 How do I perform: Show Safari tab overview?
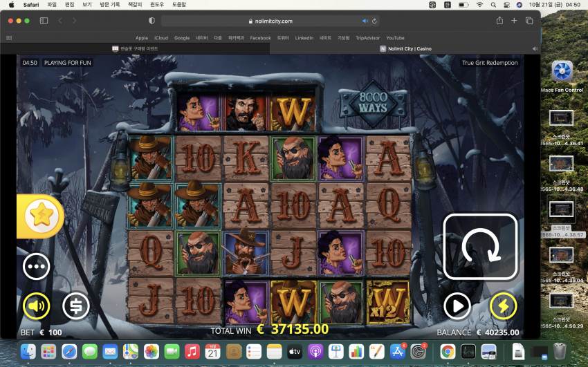click(x=529, y=21)
